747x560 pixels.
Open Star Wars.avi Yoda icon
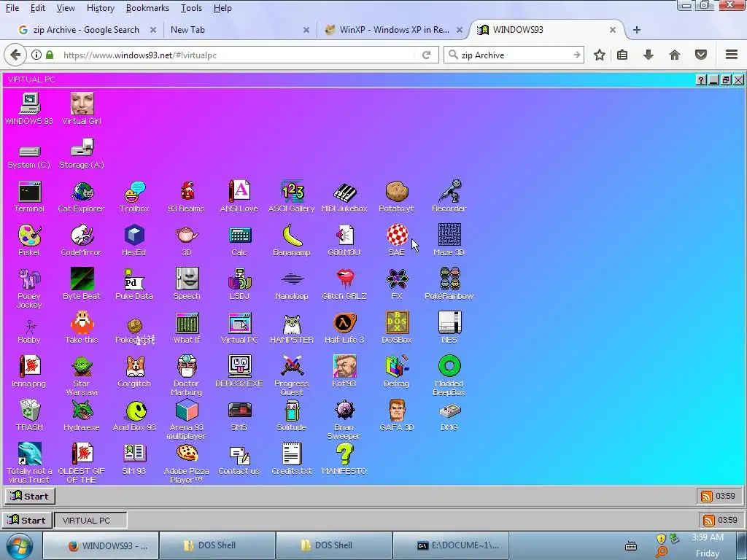click(82, 376)
